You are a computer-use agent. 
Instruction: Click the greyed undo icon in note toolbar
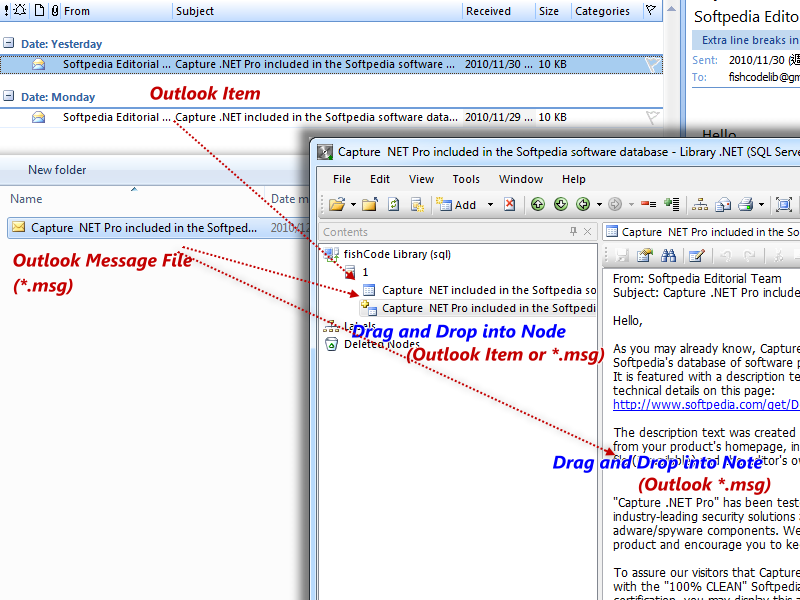(725, 255)
